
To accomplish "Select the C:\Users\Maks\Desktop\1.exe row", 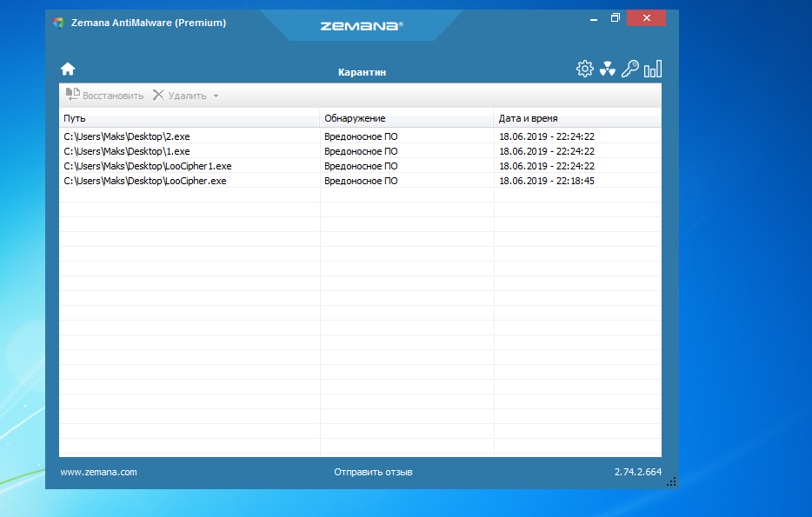I will pos(360,151).
